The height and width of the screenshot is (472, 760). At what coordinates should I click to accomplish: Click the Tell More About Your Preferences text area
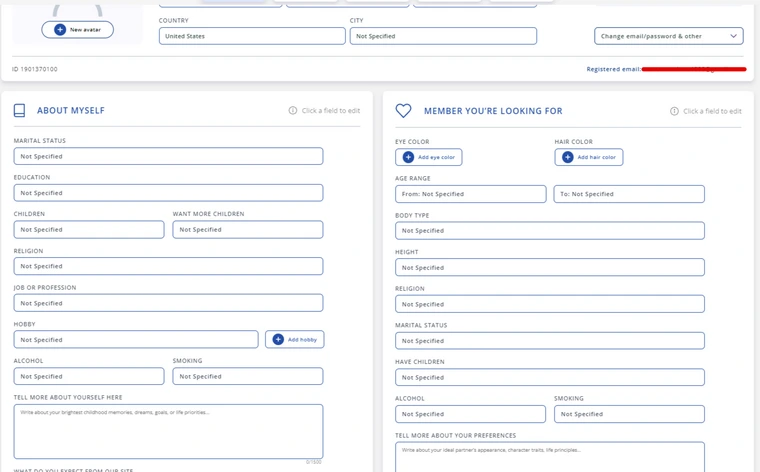click(550, 457)
